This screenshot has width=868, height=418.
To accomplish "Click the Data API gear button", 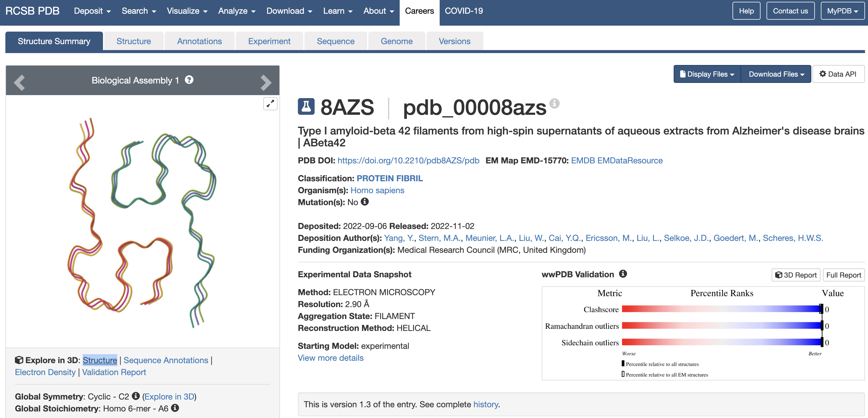I will (839, 74).
